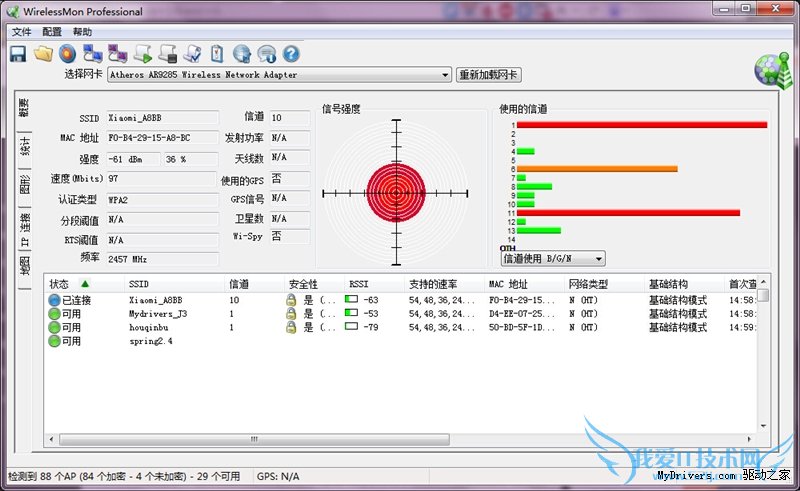Start logging with the green-arrow scroll icon

pos(142,54)
